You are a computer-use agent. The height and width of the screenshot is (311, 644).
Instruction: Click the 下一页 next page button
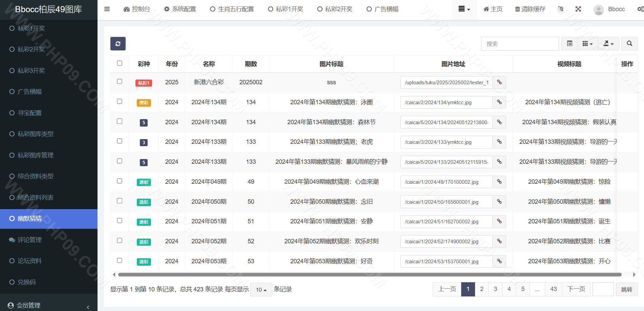pos(576,289)
